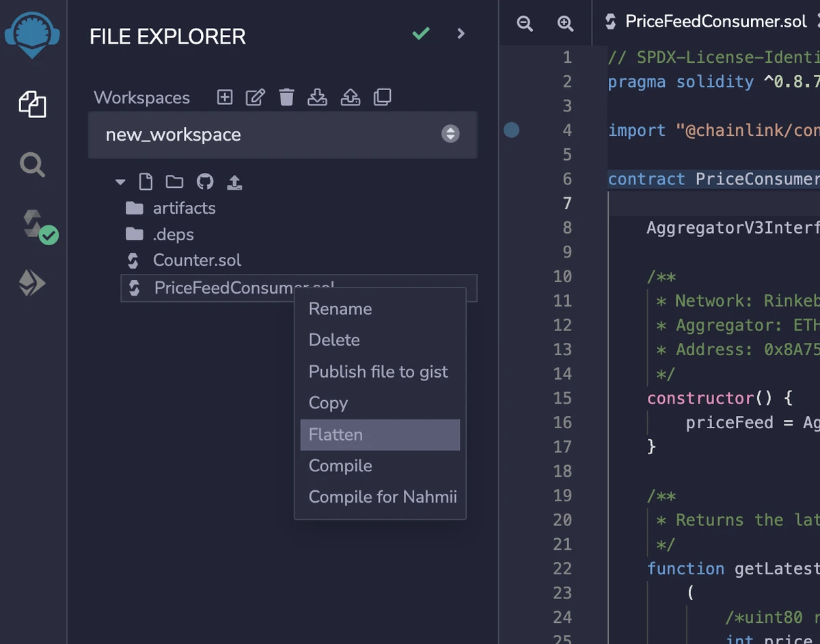Click the rename workspace pencil icon
Screen dimensions: 820x644
click(x=255, y=98)
